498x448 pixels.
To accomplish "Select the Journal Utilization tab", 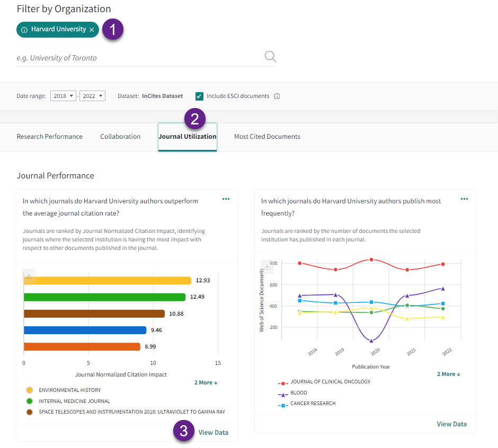I will 188,137.
